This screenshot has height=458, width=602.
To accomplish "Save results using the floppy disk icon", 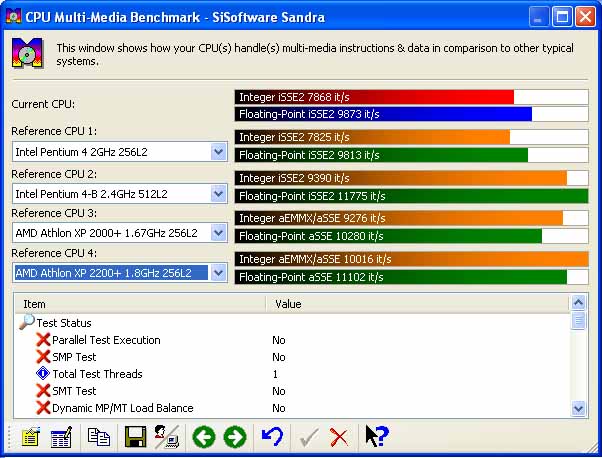I will 136,437.
